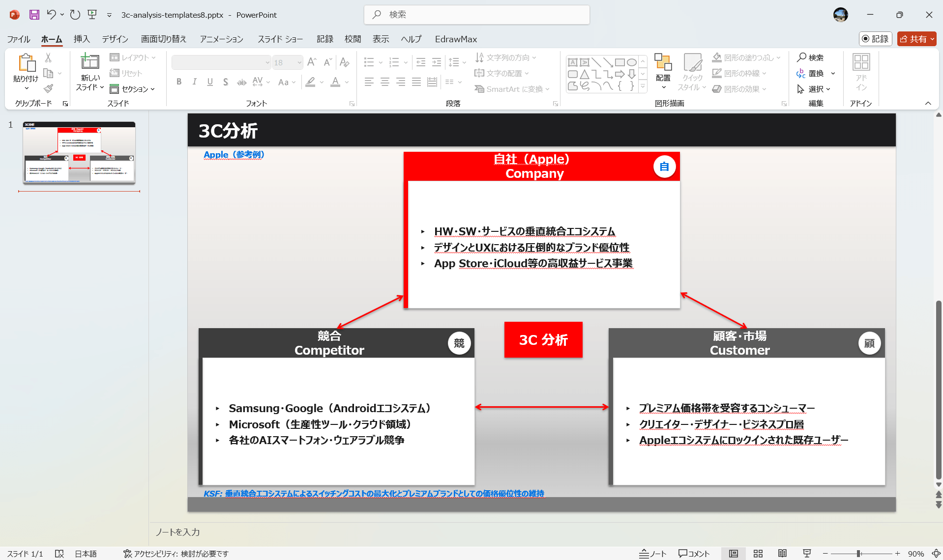Click the Cut scissors icon
Screen dimensions: 943x560
tap(48, 58)
